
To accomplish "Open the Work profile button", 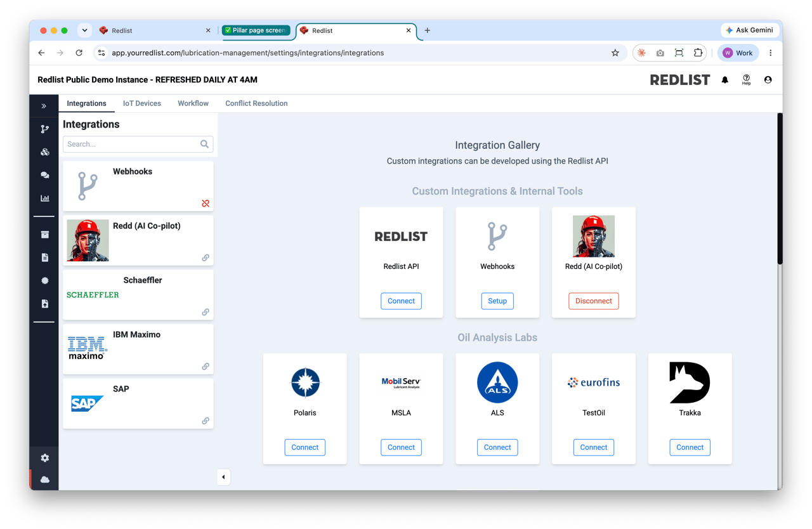I will coord(738,53).
